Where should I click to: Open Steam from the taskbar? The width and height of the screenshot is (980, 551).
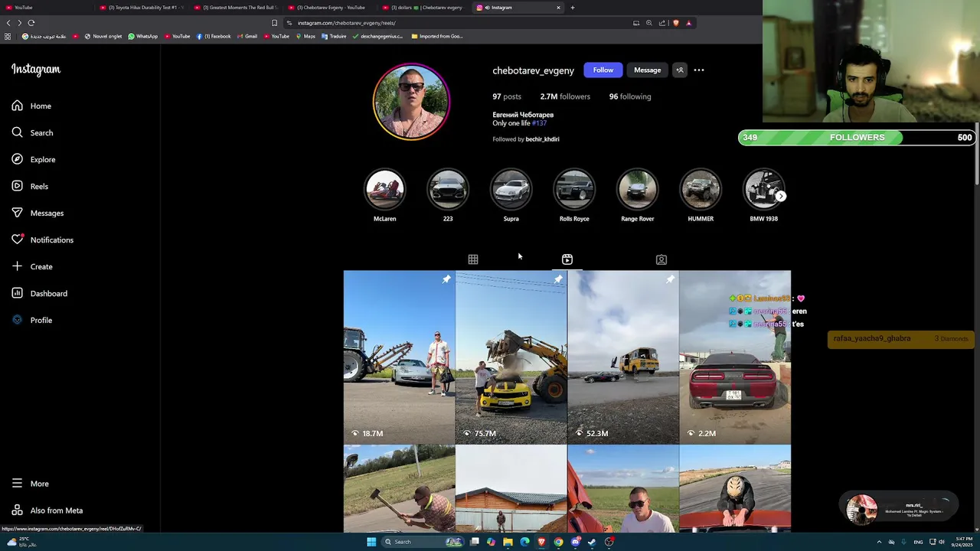tap(592, 542)
